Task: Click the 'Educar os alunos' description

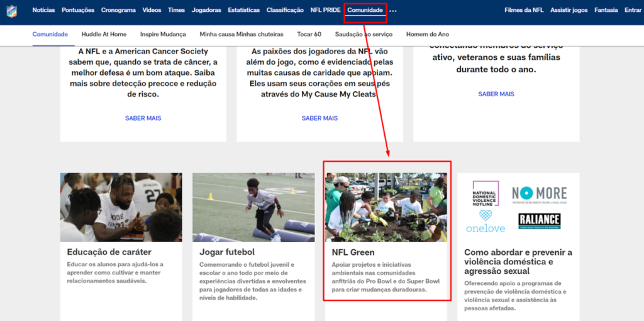Action: click(x=116, y=273)
